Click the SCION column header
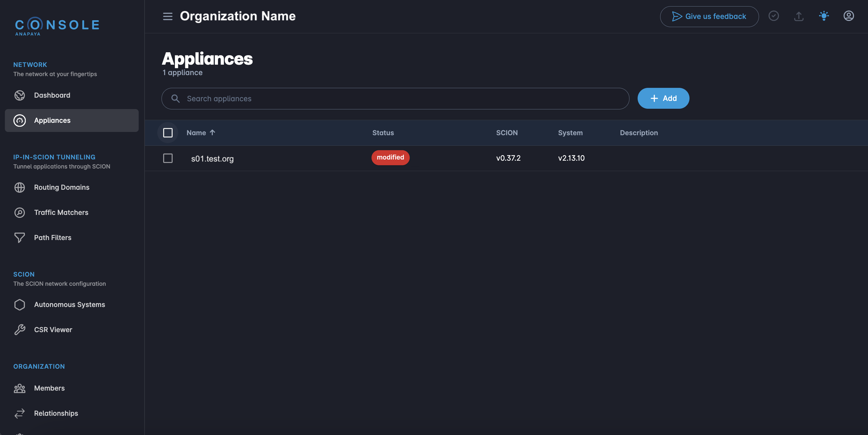This screenshot has height=435, width=868. pyautogui.click(x=506, y=133)
